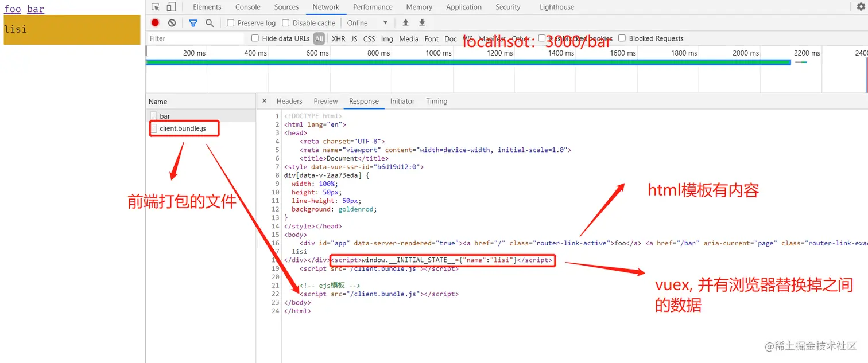868x363 pixels.
Task: Open the Performance tab
Action: click(373, 7)
